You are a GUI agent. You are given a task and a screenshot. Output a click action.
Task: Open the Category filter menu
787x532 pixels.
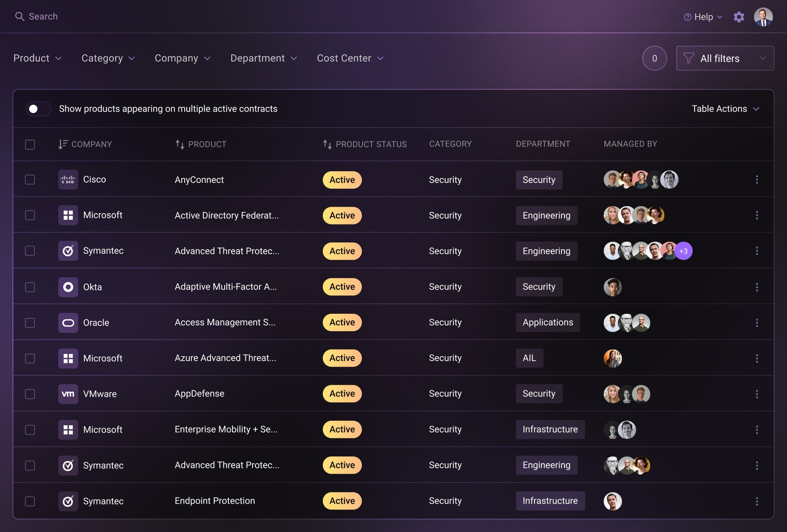pyautogui.click(x=108, y=58)
